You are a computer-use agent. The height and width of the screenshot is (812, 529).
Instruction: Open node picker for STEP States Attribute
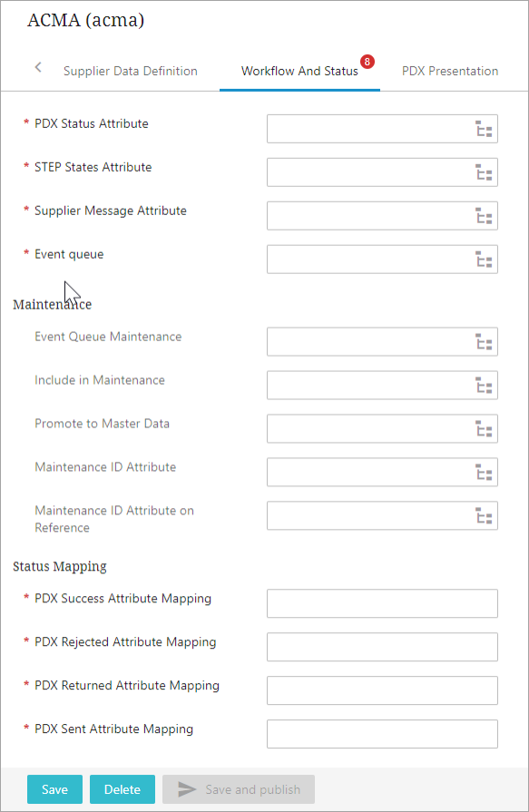click(484, 172)
